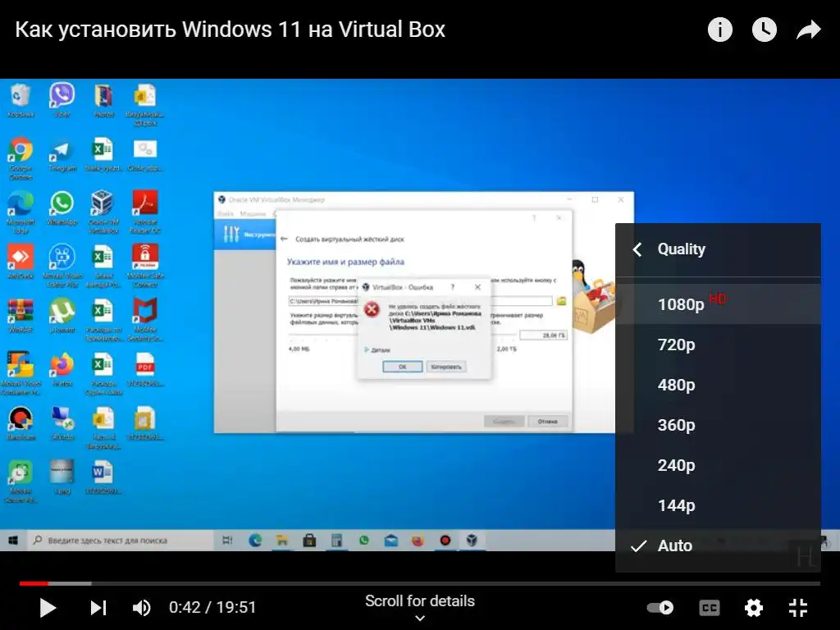The height and width of the screenshot is (630, 840).
Task: Open the Google Chrome desktop icon
Action: pos(21,158)
